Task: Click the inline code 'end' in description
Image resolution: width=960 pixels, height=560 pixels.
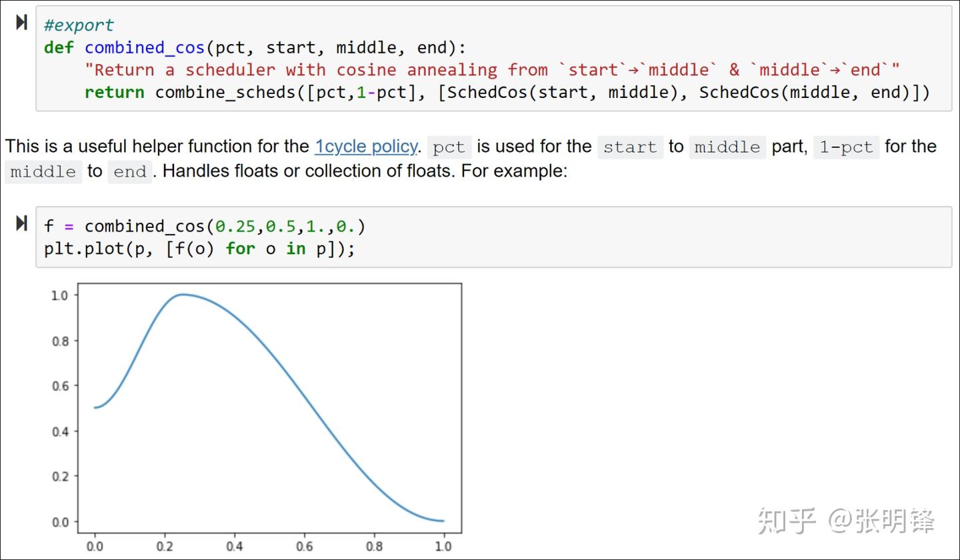Action: (129, 171)
